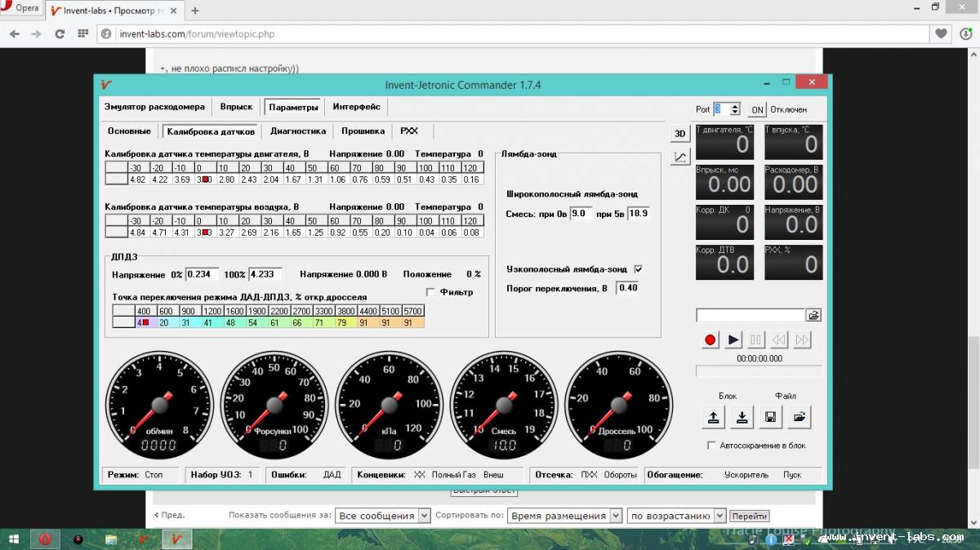Enable Автосохранение в блок checkbox

[711, 446]
